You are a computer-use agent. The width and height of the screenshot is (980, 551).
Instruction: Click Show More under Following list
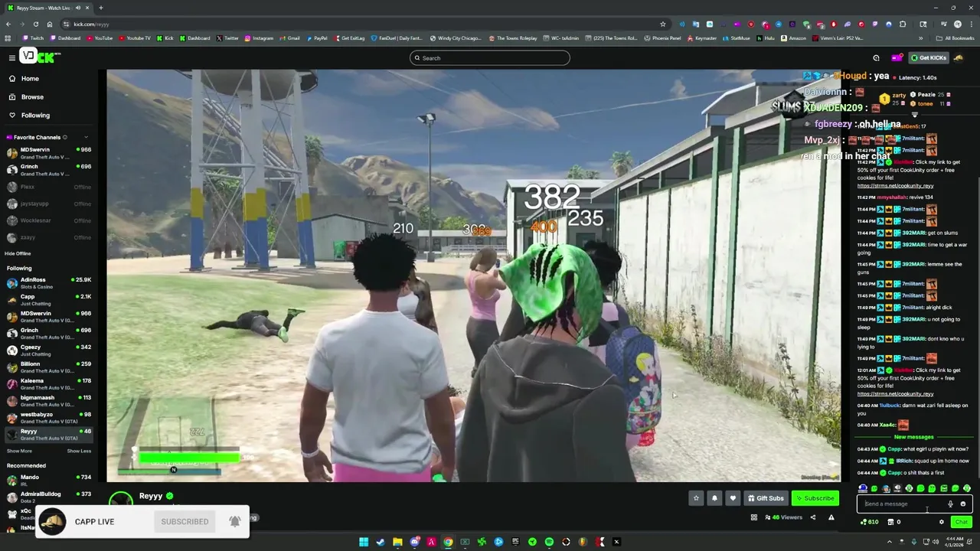pos(19,451)
